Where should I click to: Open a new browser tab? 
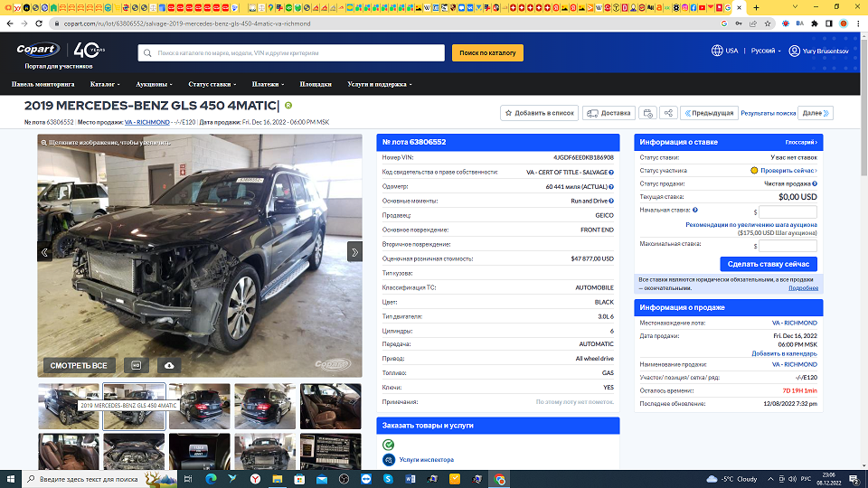pos(756,8)
